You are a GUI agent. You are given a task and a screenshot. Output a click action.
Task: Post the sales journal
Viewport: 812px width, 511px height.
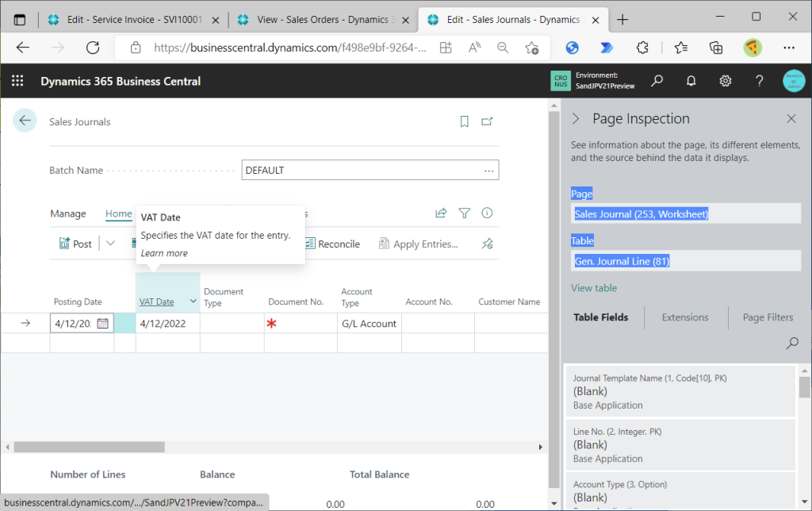75,244
